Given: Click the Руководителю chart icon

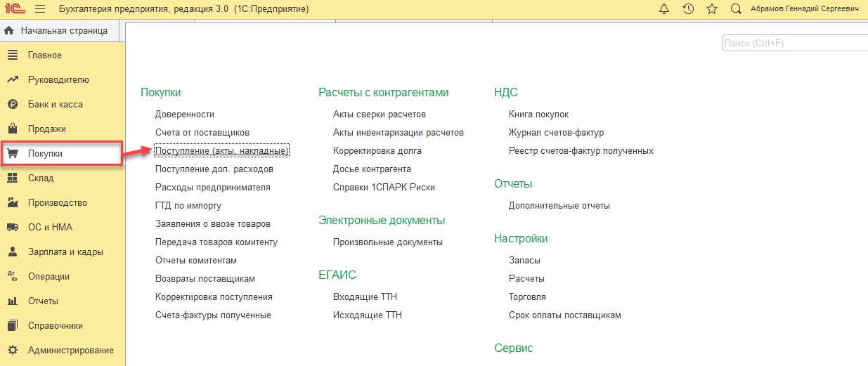Looking at the screenshot, I should pos(12,80).
